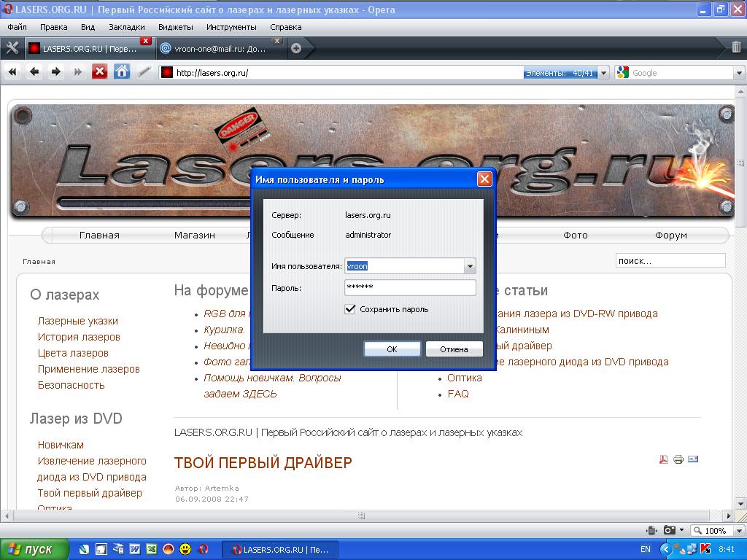Viewport: 747px width, 560px height.
Task: Open the Применение лазеров link
Action: [88, 369]
